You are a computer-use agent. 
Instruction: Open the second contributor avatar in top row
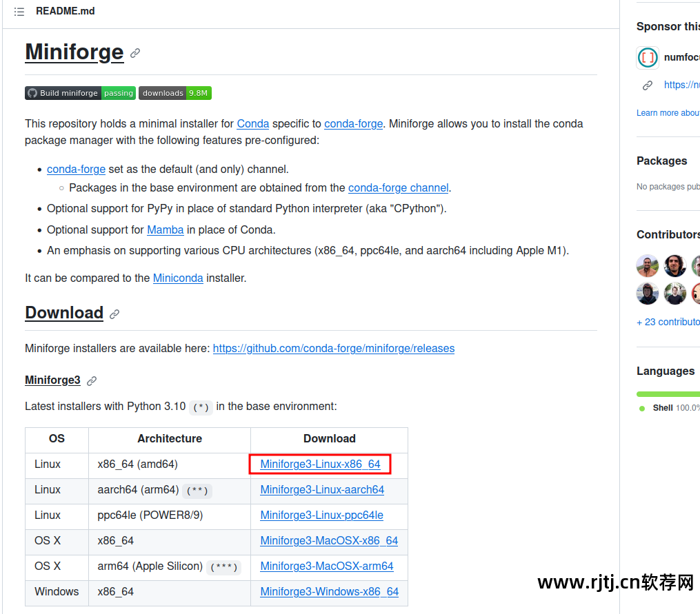[675, 266]
